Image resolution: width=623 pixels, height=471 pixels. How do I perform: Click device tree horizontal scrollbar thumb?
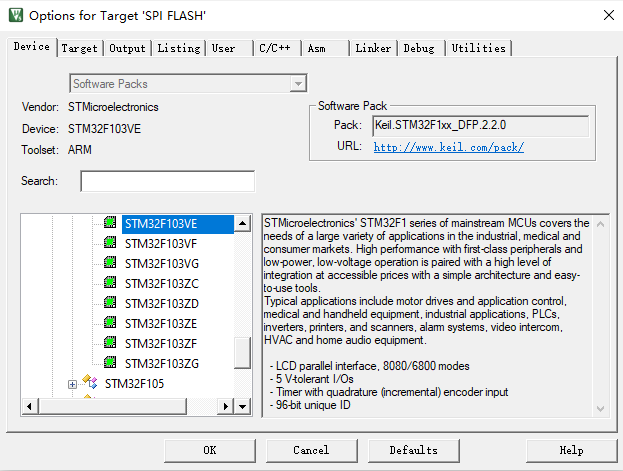112,407
